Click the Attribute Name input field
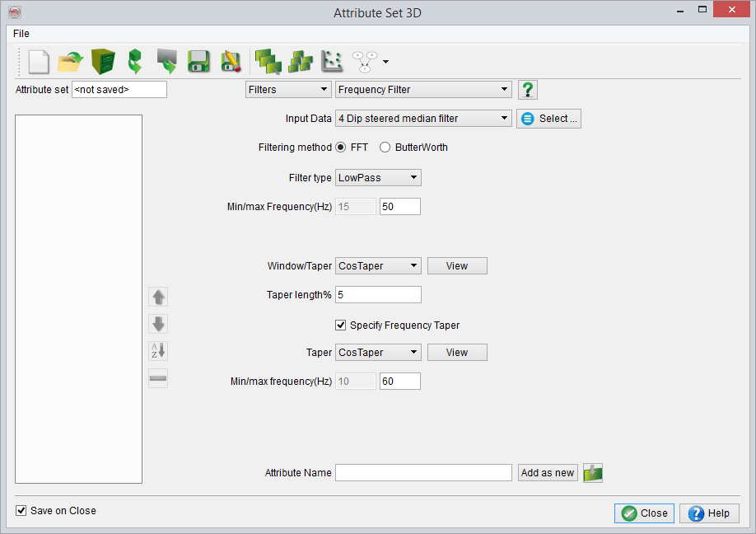Image resolution: width=756 pixels, height=534 pixels. click(423, 473)
